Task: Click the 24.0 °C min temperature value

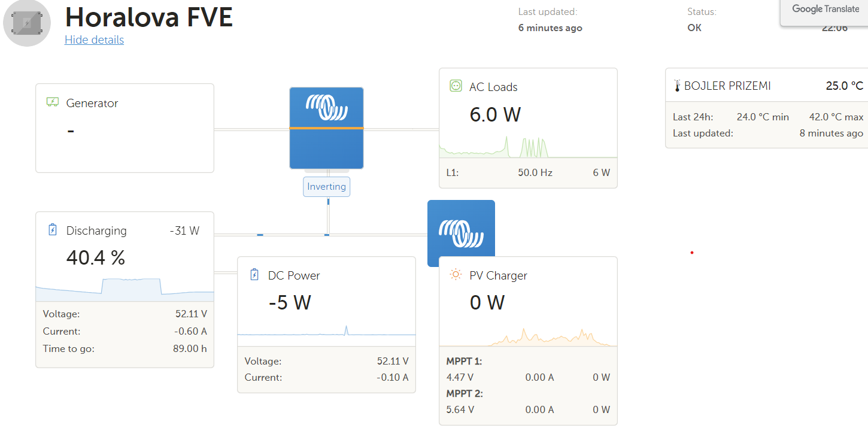Action: 763,117
